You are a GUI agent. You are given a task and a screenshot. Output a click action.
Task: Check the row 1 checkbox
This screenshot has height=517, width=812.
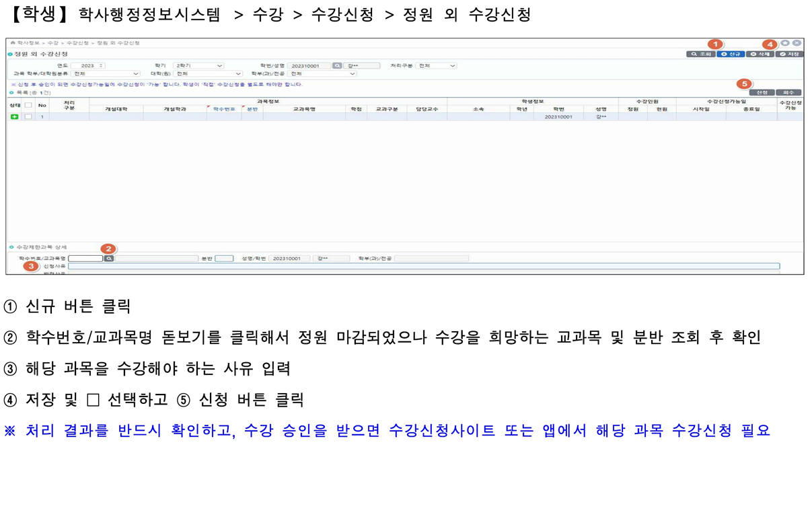pos(28,116)
